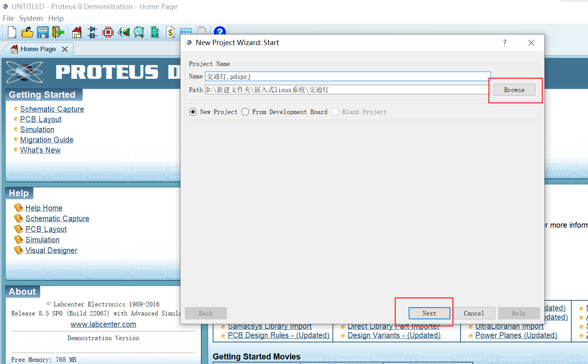Open Simulation help link
Viewport: 588px width, 364px height.
click(x=42, y=240)
